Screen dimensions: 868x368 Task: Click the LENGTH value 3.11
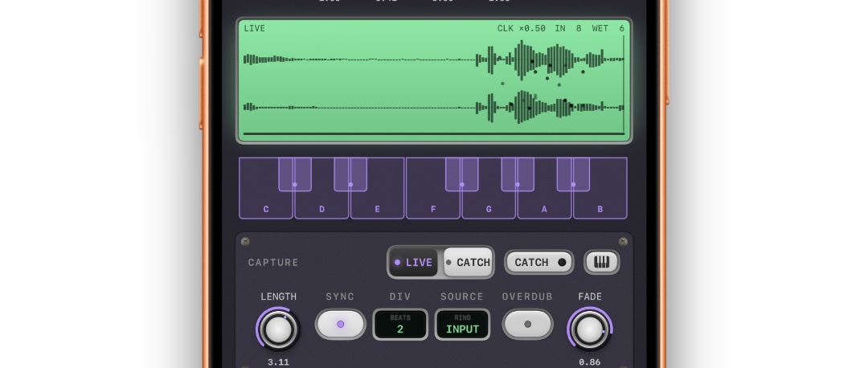278,362
